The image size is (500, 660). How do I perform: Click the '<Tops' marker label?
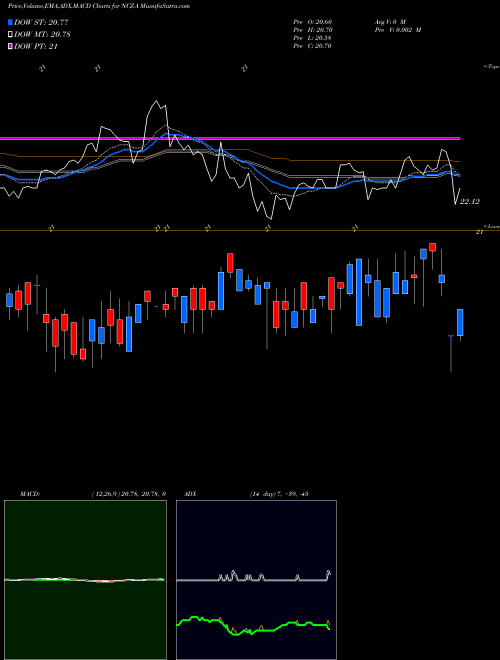(x=492, y=67)
